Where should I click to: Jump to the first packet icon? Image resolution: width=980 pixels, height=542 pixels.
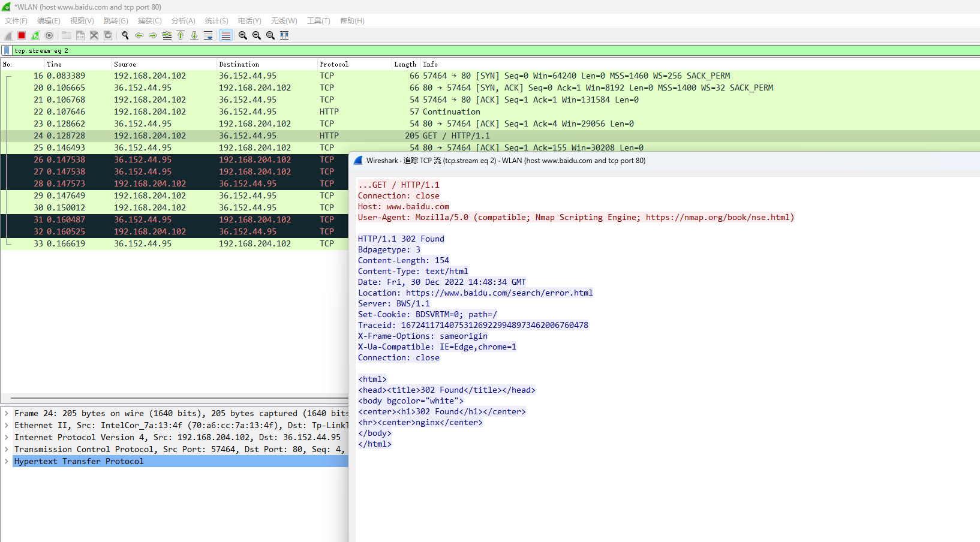click(181, 35)
